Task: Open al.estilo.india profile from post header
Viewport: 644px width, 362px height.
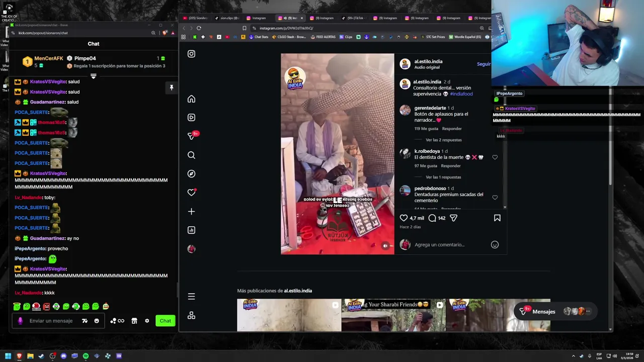Action: [428, 61]
